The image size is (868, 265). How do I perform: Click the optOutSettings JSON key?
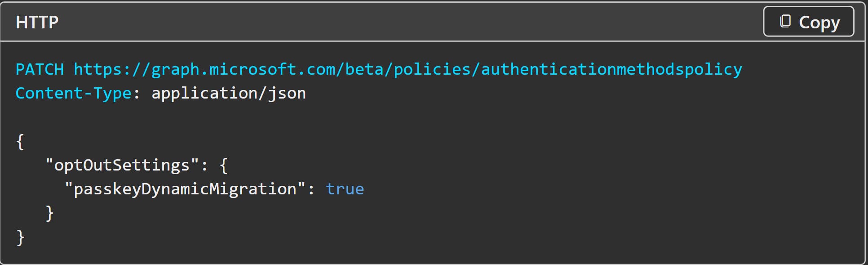122,165
